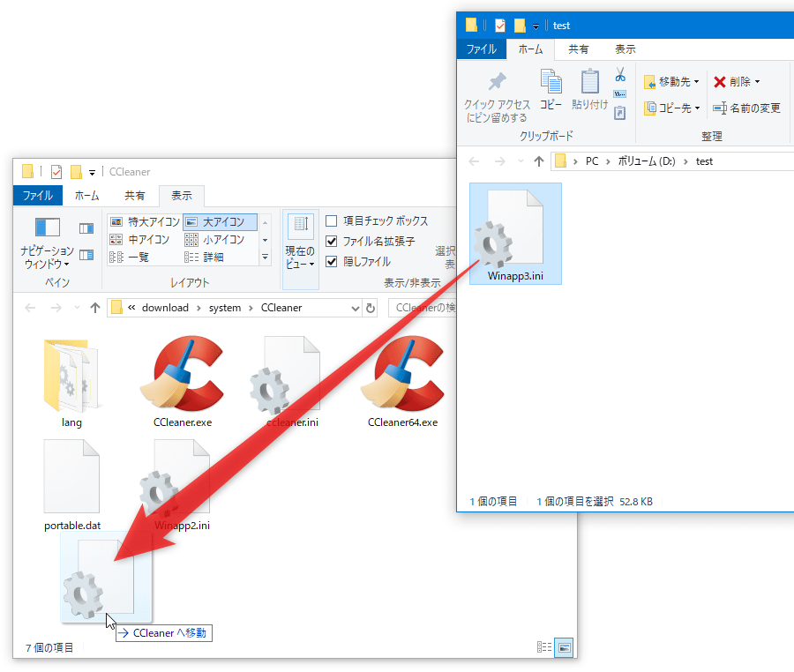Open ナビゲーション ウィンドウ dropdown
The height and width of the screenshot is (672, 794).
tap(48, 243)
